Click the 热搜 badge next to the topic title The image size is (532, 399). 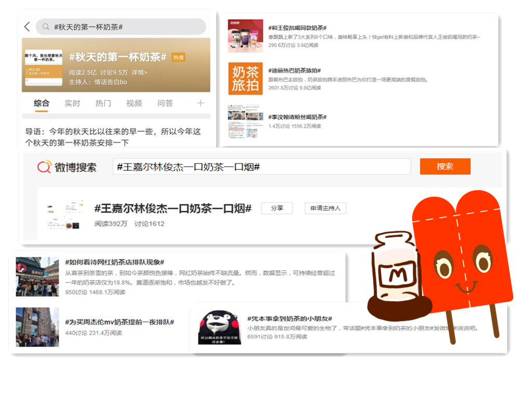click(178, 57)
